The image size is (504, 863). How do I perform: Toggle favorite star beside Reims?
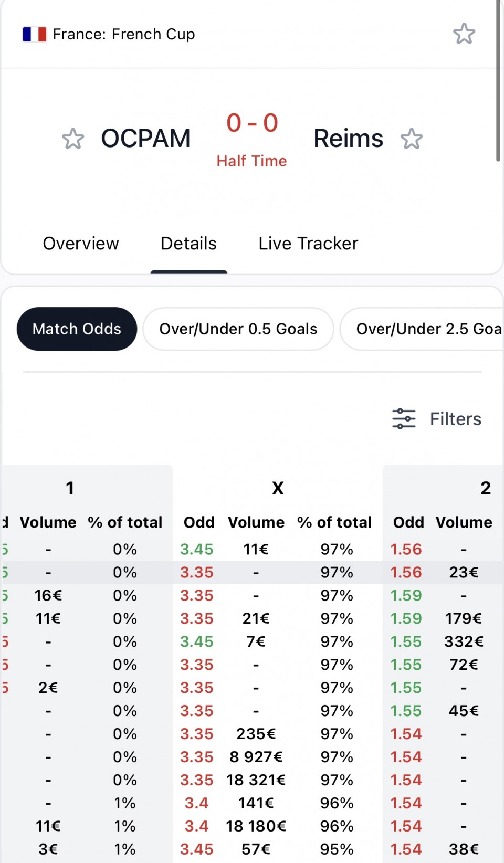coord(411,139)
